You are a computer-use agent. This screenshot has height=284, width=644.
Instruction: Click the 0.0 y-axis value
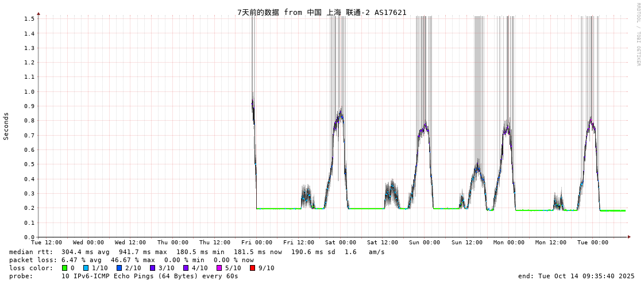pyautogui.click(x=29, y=237)
